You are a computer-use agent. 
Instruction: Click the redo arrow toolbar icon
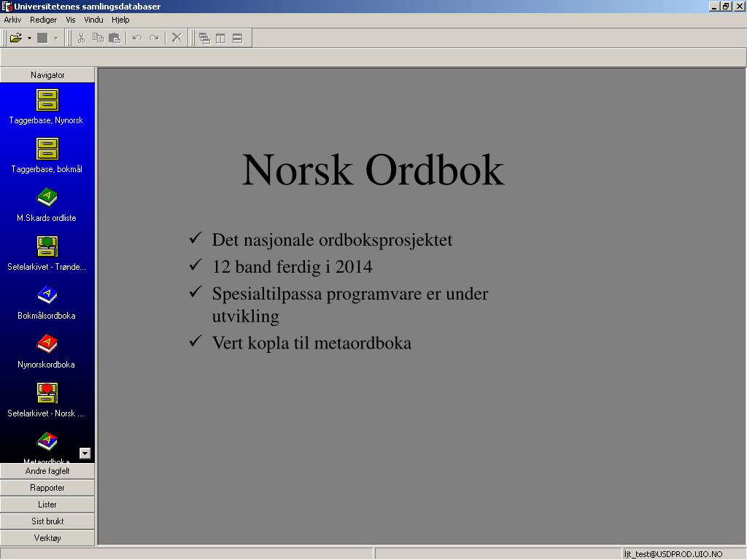click(x=154, y=38)
